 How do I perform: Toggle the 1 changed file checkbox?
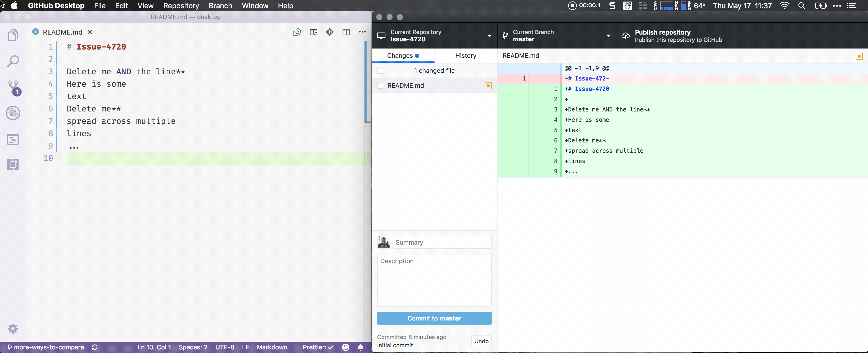coord(380,71)
